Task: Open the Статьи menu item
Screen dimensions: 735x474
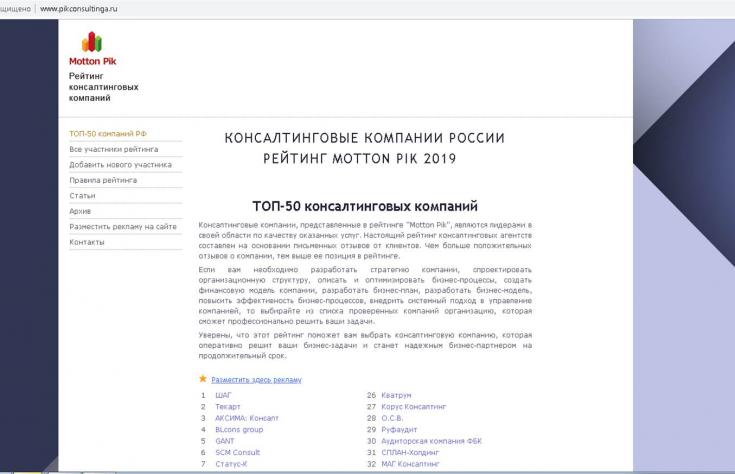Action: click(82, 196)
